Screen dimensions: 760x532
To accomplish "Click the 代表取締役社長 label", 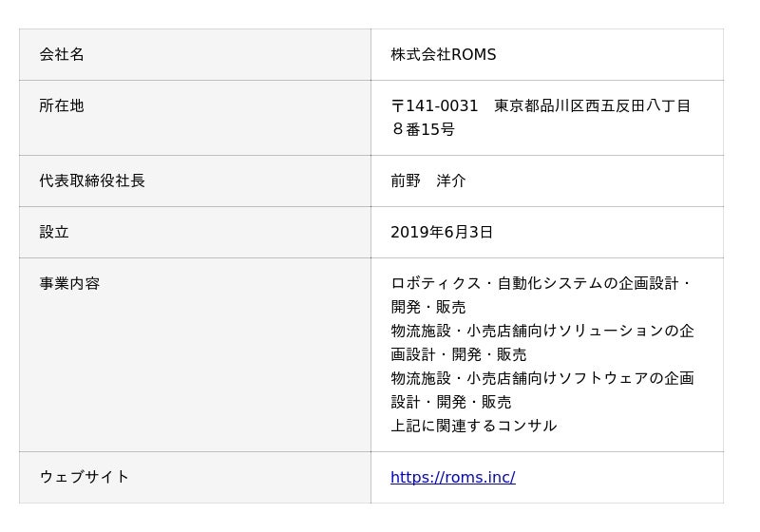I will (x=92, y=180).
